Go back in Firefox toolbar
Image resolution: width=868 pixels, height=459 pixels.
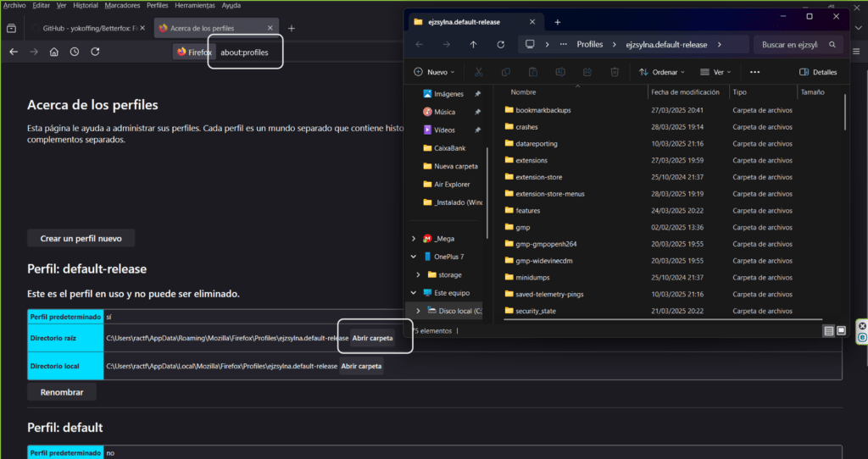coord(14,52)
